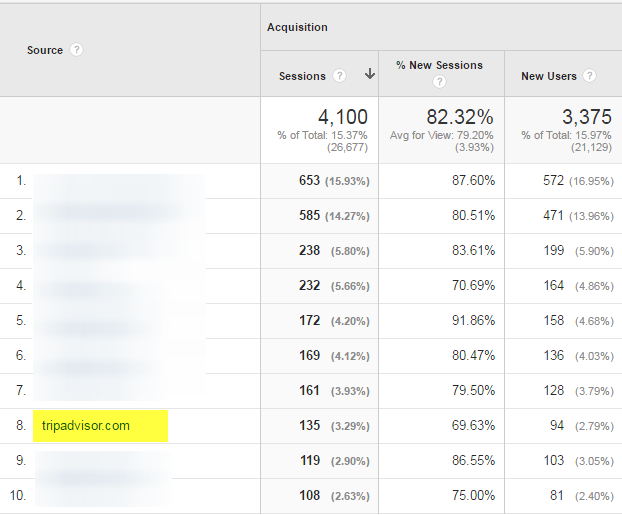Click sessions value 238 in row 3
Image resolution: width=622 pixels, height=515 pixels.
point(309,250)
